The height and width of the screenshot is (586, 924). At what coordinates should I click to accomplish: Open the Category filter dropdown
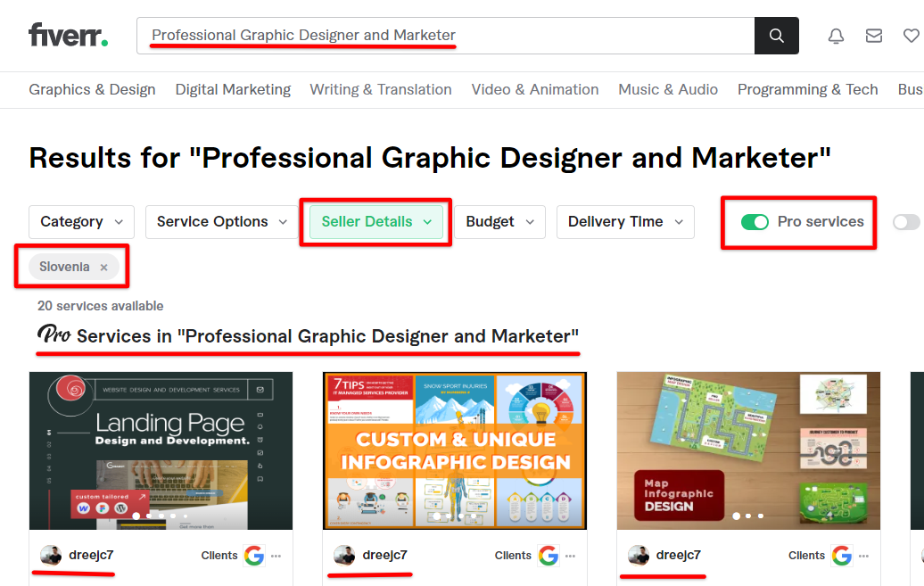coord(81,221)
